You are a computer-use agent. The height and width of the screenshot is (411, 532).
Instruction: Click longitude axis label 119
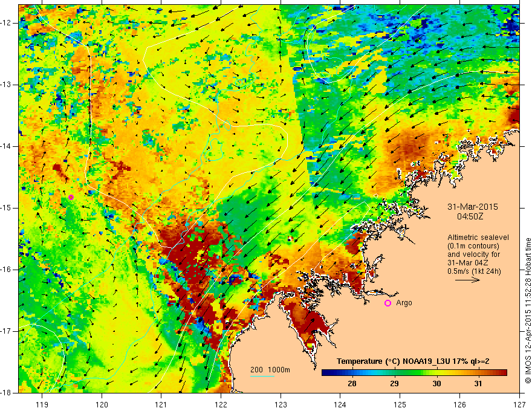pyautogui.click(x=42, y=404)
